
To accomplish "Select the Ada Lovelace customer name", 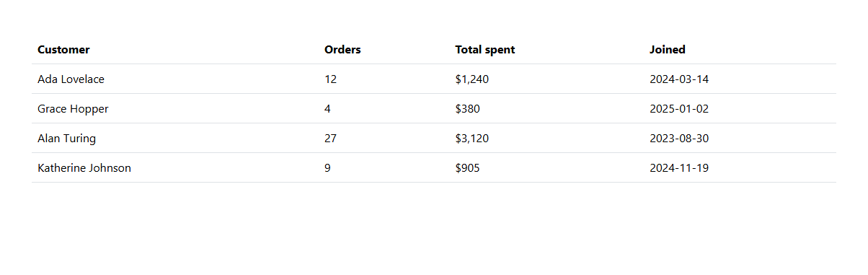I will click(71, 79).
